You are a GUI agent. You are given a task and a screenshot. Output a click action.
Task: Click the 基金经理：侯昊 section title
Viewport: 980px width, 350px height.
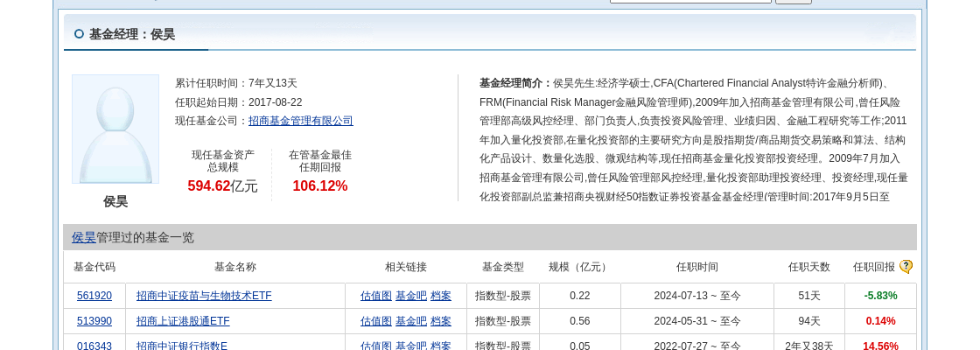coord(132,34)
